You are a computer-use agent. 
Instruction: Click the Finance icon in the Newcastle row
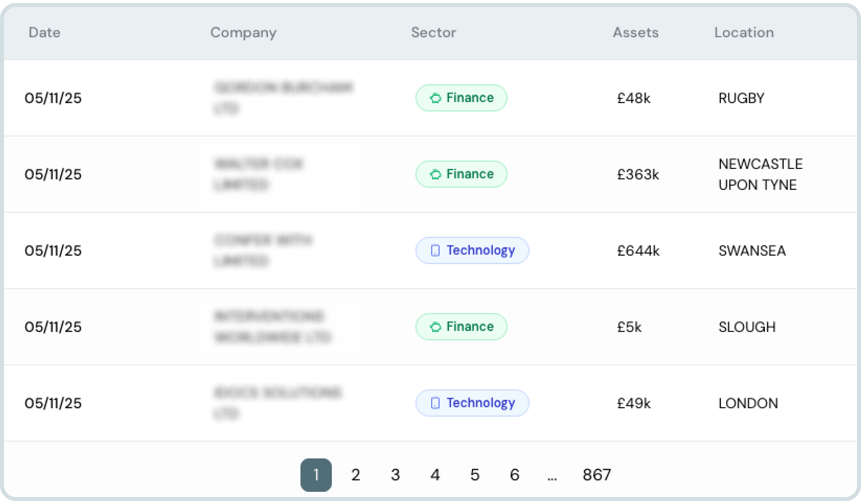[435, 174]
